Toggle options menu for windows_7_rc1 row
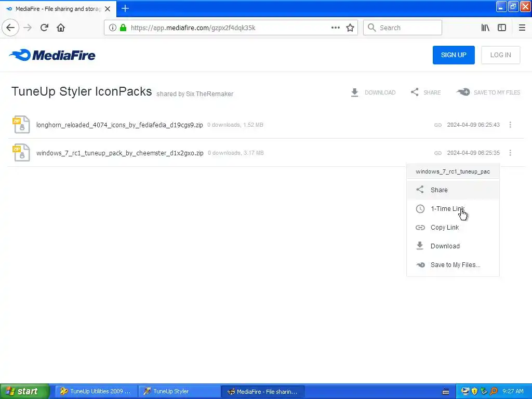This screenshot has height=399, width=532. coord(510,153)
